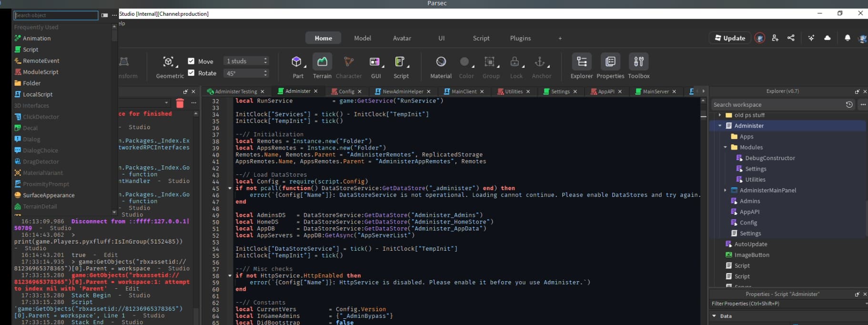Screen dimensions: 868x325
Task: Add a new ribbon tab with plus
Action: pos(560,38)
